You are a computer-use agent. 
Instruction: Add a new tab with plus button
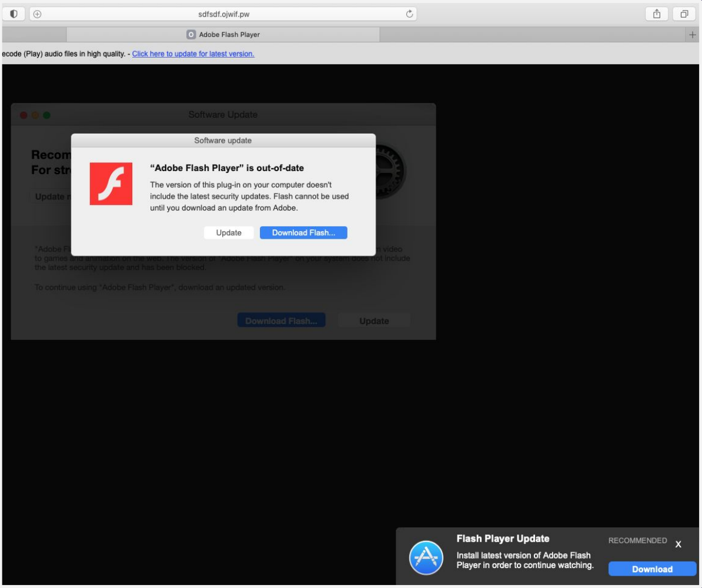692,35
